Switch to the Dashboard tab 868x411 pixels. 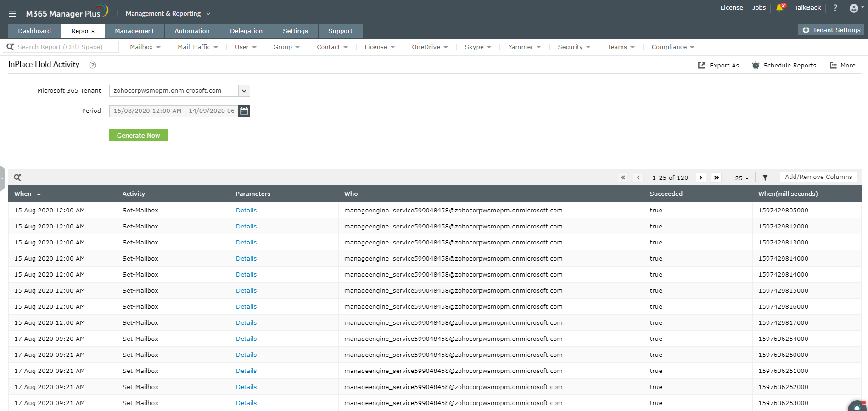[34, 31]
